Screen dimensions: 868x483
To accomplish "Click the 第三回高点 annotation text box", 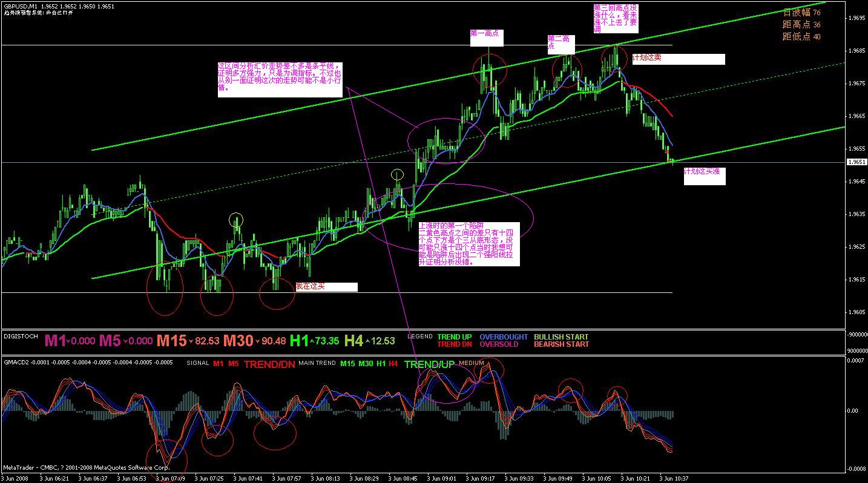I will pos(616,18).
